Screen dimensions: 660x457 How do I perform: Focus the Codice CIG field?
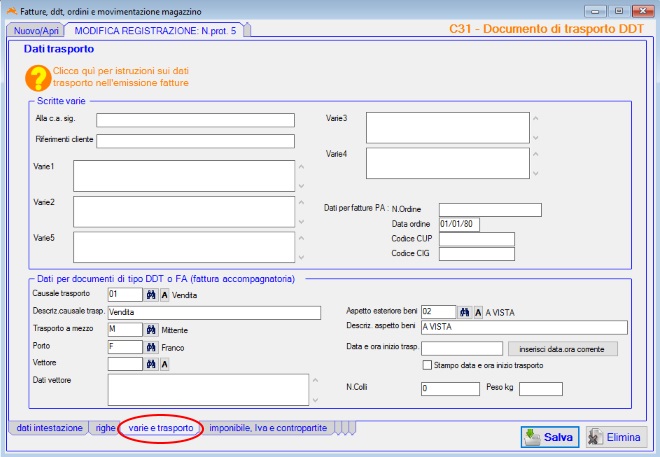click(x=477, y=254)
